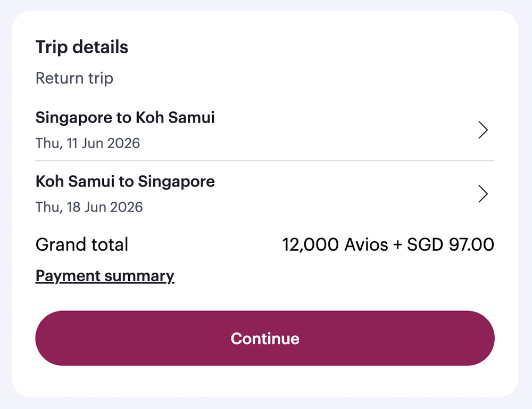Select the Return trip label
Image resolution: width=532 pixels, height=409 pixels.
click(74, 78)
